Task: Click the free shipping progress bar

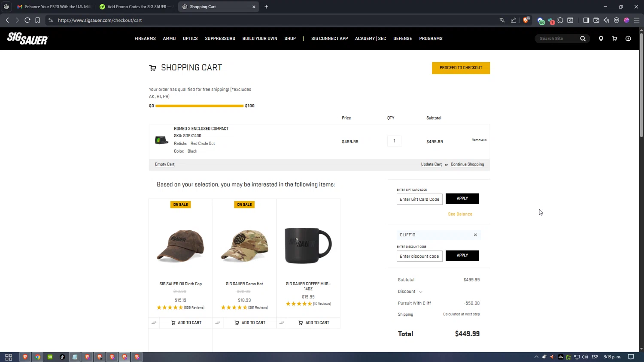Action: point(199,106)
